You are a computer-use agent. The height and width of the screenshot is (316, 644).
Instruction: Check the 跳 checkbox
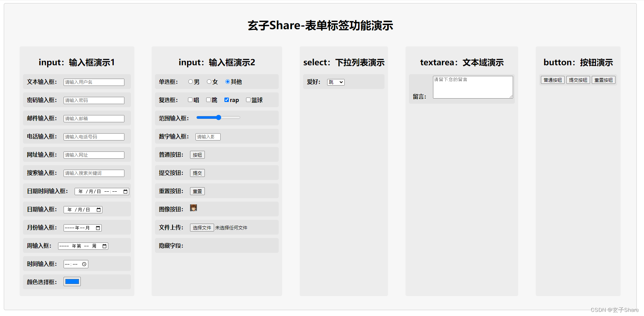point(208,100)
